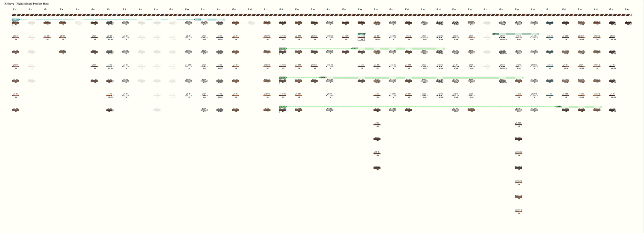This screenshot has width=644, height=234.
Task: Select the dark green arrow marker near cluster #32 p2
Action: click(x=496, y=34)
